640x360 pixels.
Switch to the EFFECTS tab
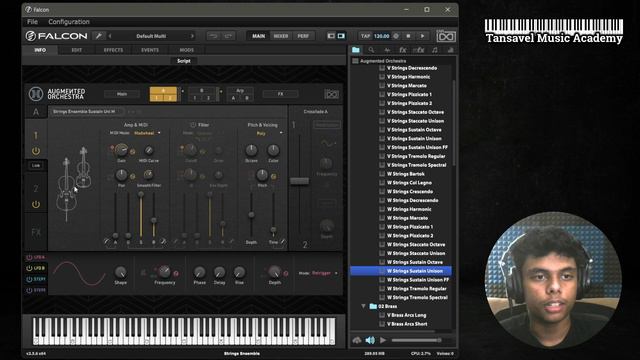click(113, 50)
